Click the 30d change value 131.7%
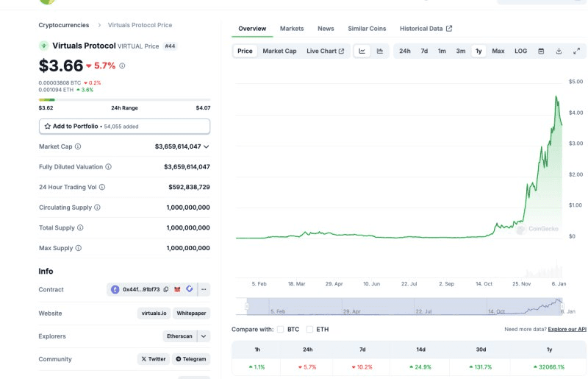The image size is (588, 379). 481,367
